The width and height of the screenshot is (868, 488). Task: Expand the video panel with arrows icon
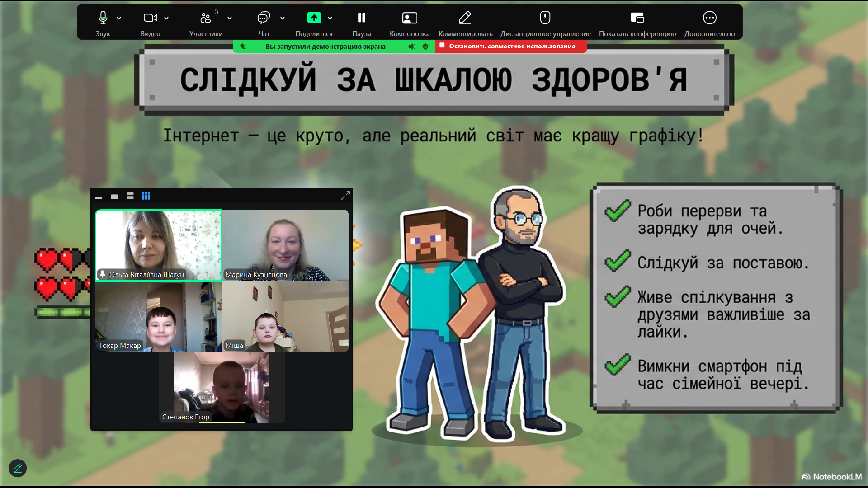(x=345, y=196)
